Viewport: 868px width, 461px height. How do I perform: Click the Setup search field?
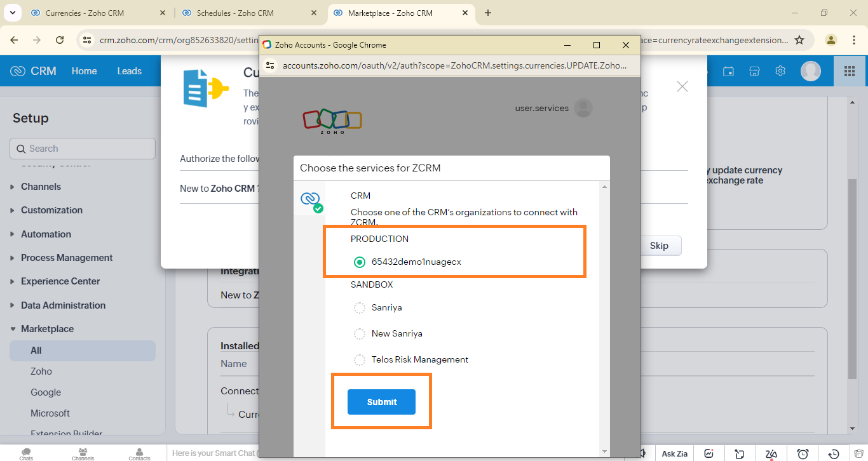[x=83, y=149]
